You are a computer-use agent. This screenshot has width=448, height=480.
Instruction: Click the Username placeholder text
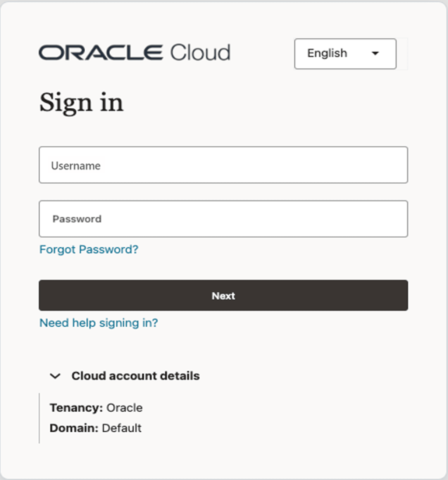[76, 165]
